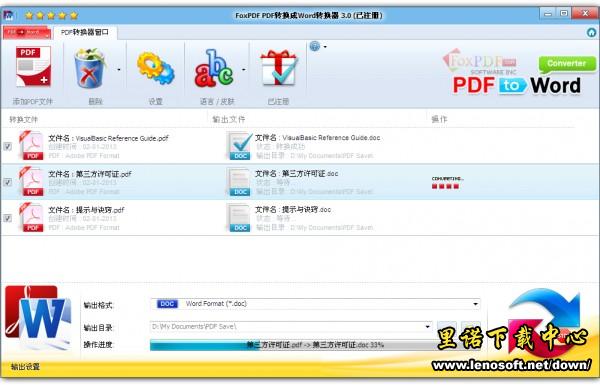This screenshot has height=385, width=600.
Task: Select the PDF转换器窗口 tab
Action: pos(85,32)
